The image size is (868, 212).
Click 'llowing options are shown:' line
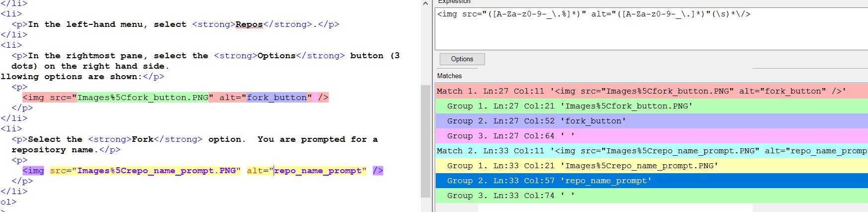coord(83,77)
